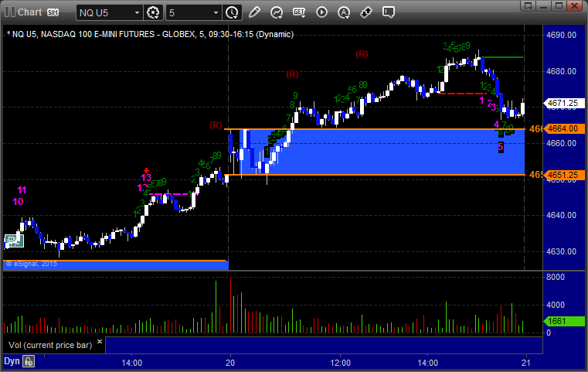Click the small icon marker on leftmost bars
The width and height of the screenshot is (588, 372).
14,241
